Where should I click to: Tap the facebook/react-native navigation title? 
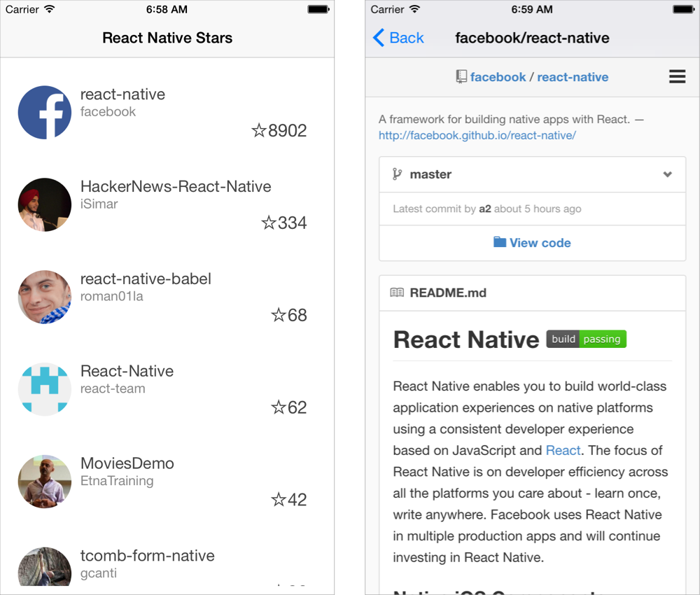[532, 38]
